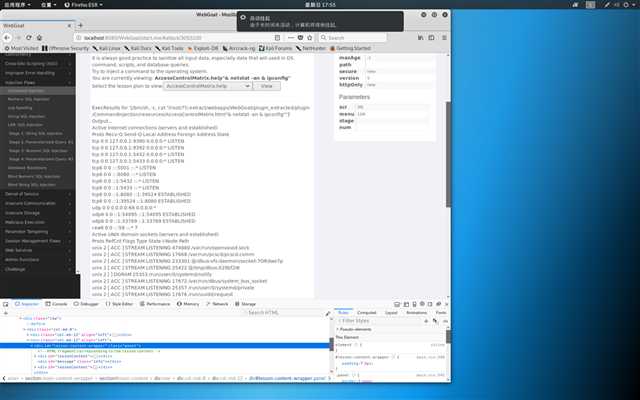The image size is (640, 400).
Task: Open the Blind String SQL Injection lesson
Action: (x=32, y=185)
